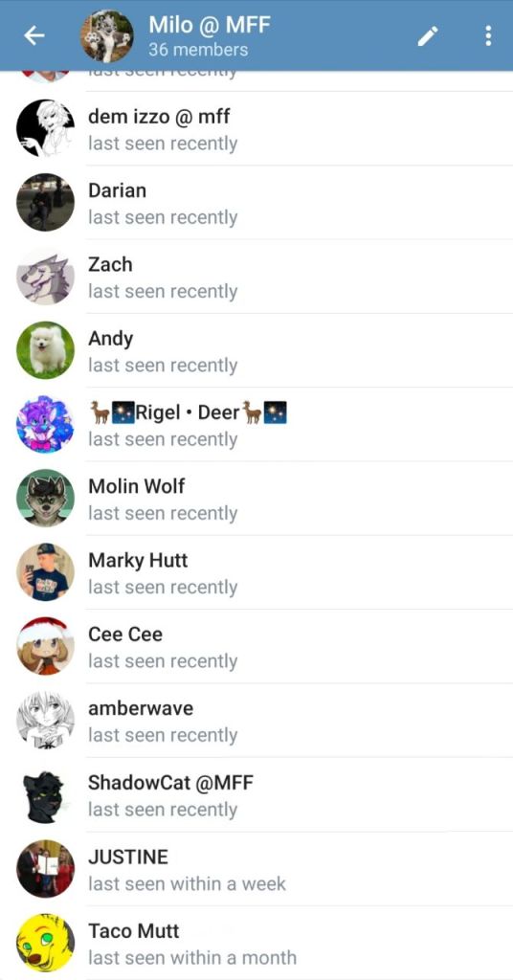Tap the 36 members subtitle
This screenshot has width=513, height=980.
coord(198,50)
